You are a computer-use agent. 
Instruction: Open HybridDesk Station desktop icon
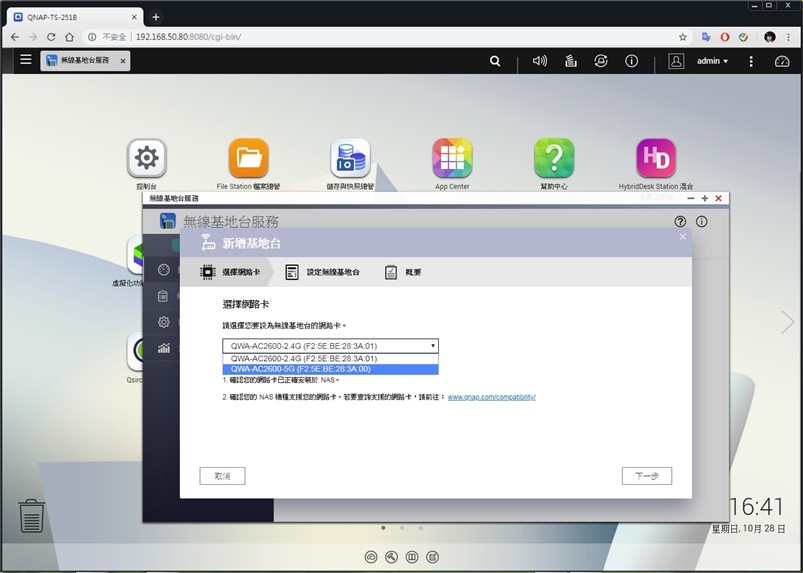tap(656, 158)
